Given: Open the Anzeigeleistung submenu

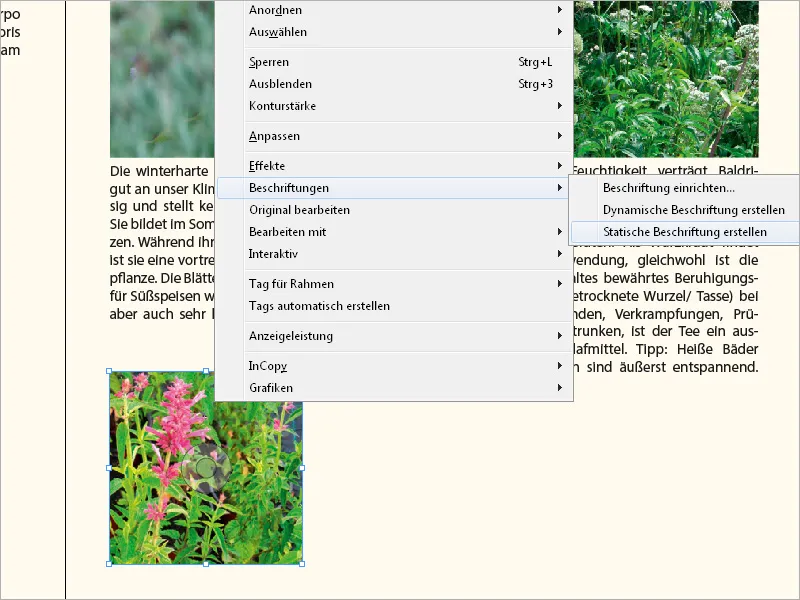Looking at the screenshot, I should pos(290,336).
